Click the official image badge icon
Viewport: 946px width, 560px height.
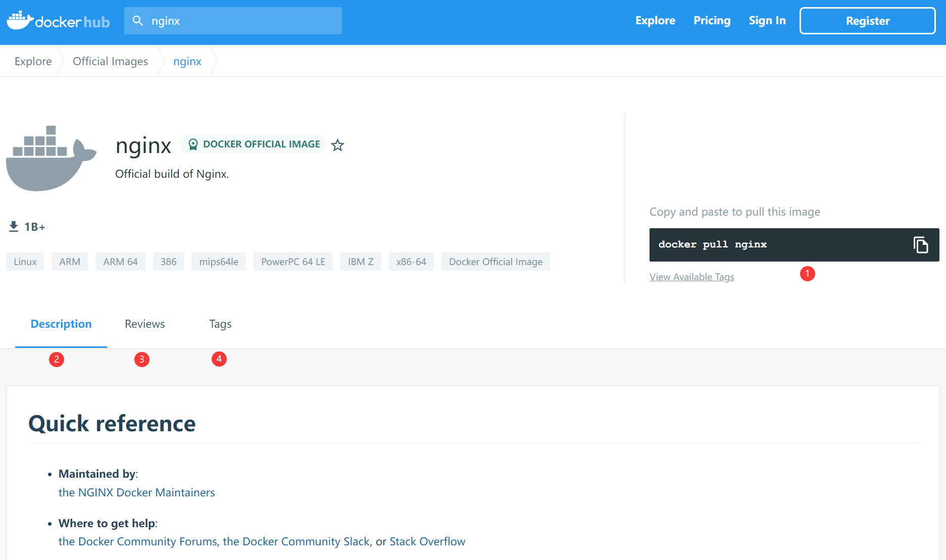pyautogui.click(x=193, y=144)
